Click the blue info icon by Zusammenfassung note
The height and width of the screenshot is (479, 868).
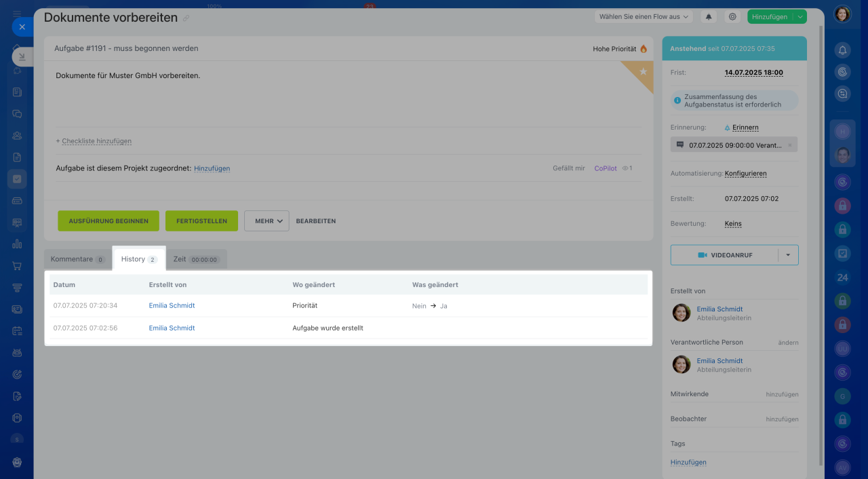(x=677, y=100)
